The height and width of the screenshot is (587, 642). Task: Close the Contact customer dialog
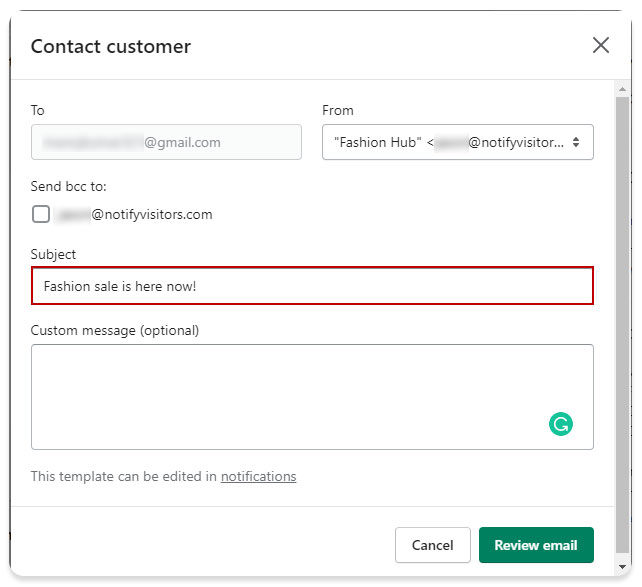click(600, 45)
